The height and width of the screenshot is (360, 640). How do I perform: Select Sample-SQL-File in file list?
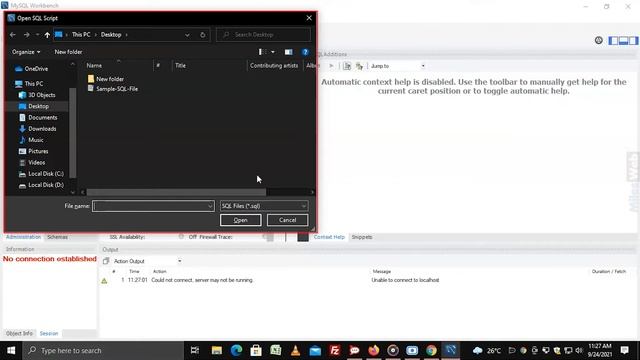[x=113, y=89]
